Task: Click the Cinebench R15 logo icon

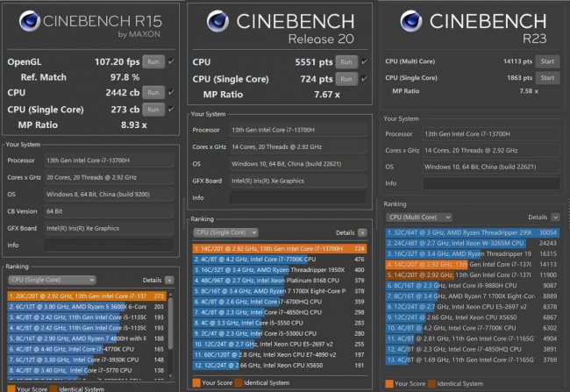Action: coord(30,21)
